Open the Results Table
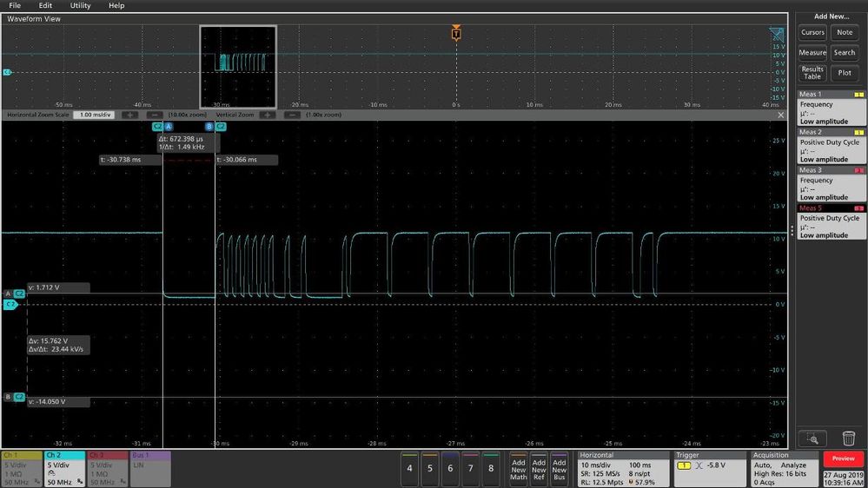Image resolution: width=868 pixels, height=488 pixels. (x=812, y=73)
